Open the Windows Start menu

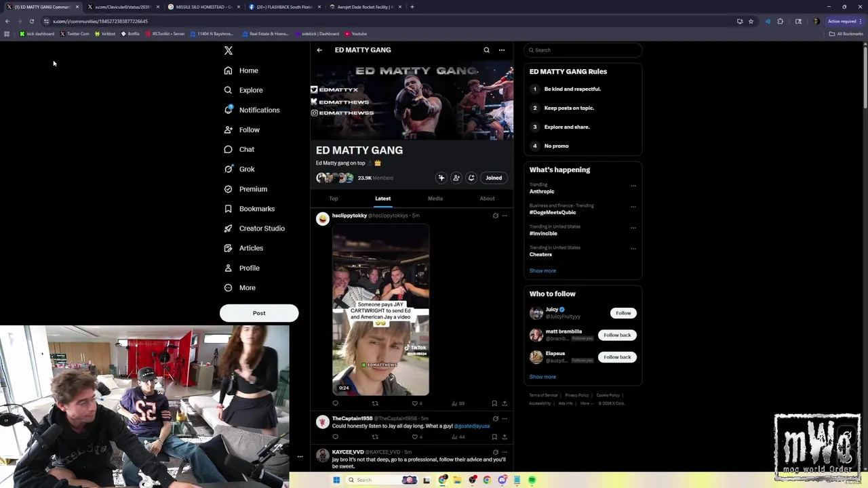pyautogui.click(x=336, y=480)
